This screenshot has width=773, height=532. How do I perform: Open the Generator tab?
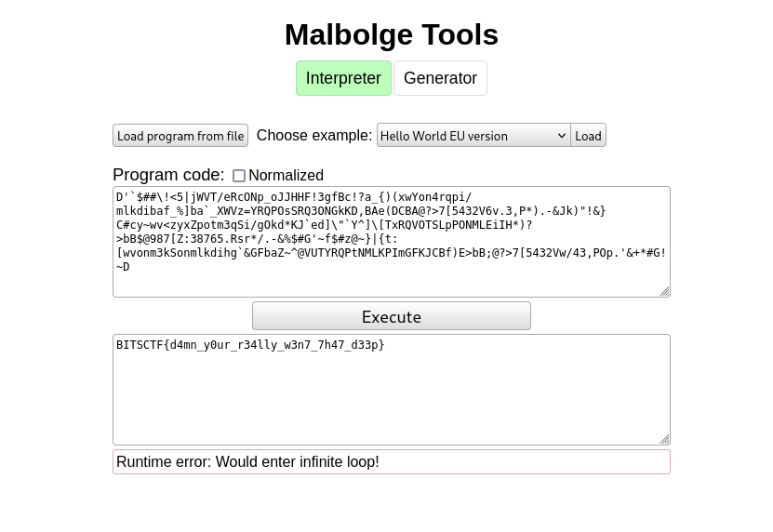point(440,78)
